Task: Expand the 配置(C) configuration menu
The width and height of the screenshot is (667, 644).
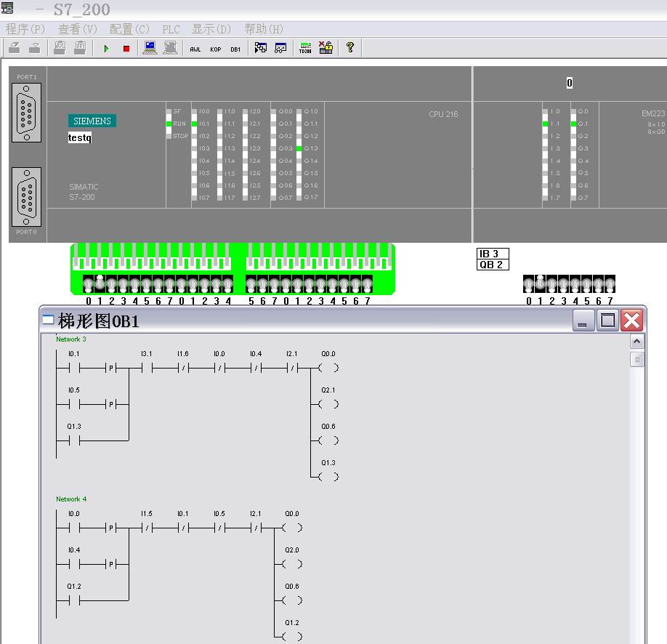Action: click(129, 29)
